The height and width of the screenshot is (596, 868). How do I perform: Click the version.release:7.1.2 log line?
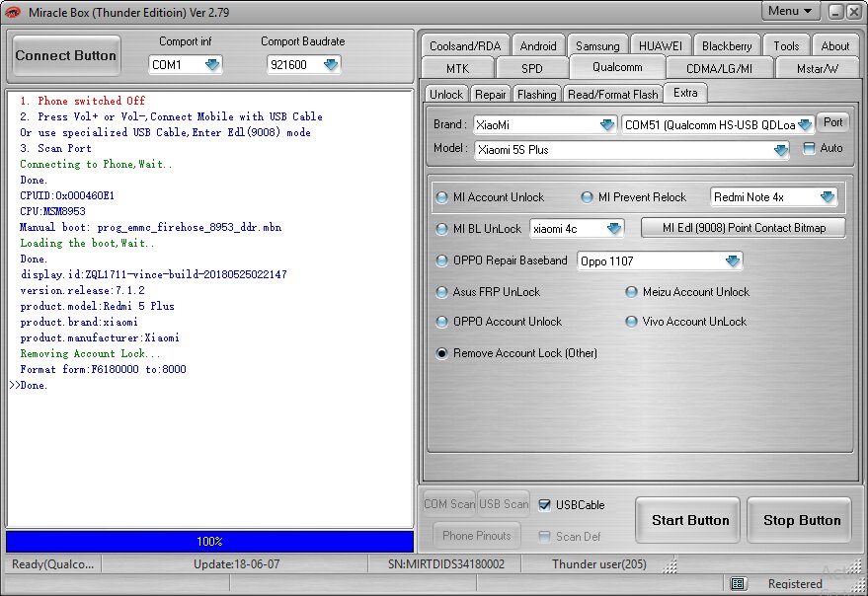83,290
